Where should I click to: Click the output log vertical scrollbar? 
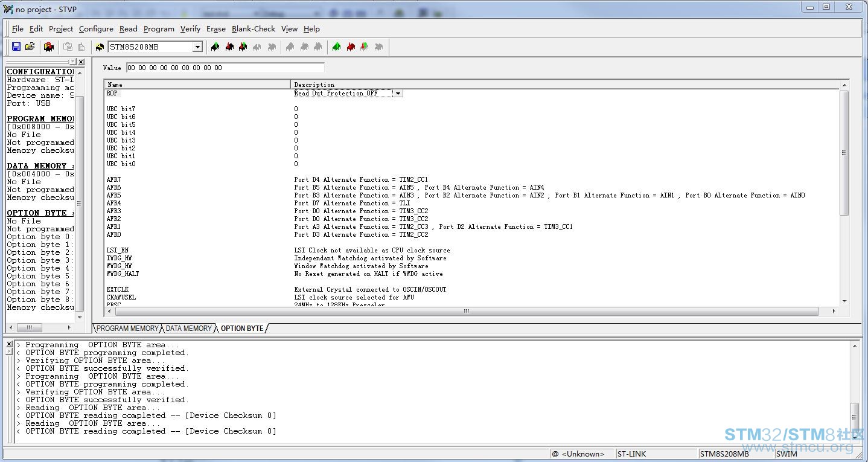tap(854, 391)
